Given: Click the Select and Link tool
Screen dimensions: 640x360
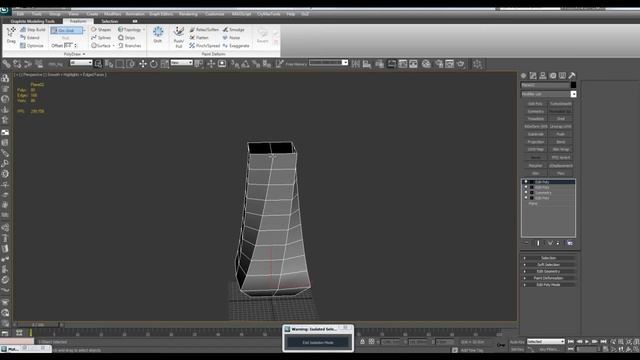Looking at the screenshot, I should (7, 64).
